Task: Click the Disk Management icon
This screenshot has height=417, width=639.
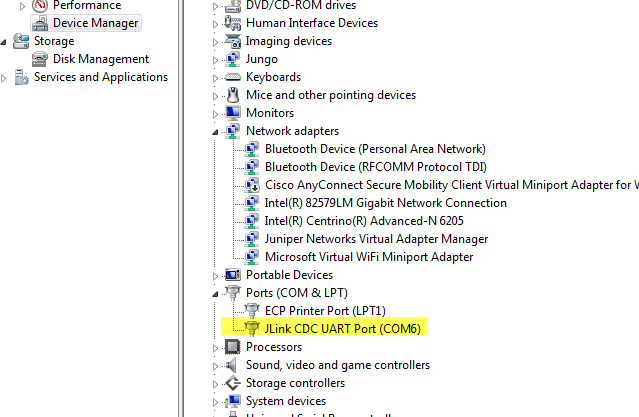Action: pos(41,59)
